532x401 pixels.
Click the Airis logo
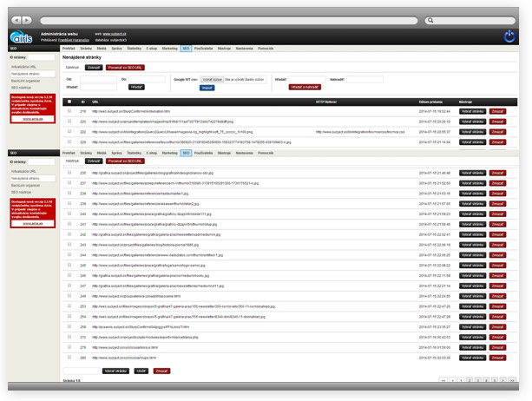click(x=22, y=36)
